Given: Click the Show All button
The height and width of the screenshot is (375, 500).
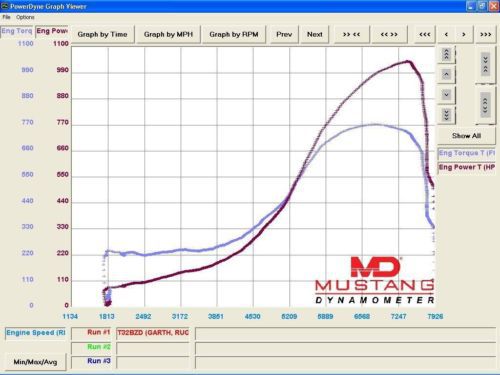Looking at the screenshot, I should pos(466,136).
